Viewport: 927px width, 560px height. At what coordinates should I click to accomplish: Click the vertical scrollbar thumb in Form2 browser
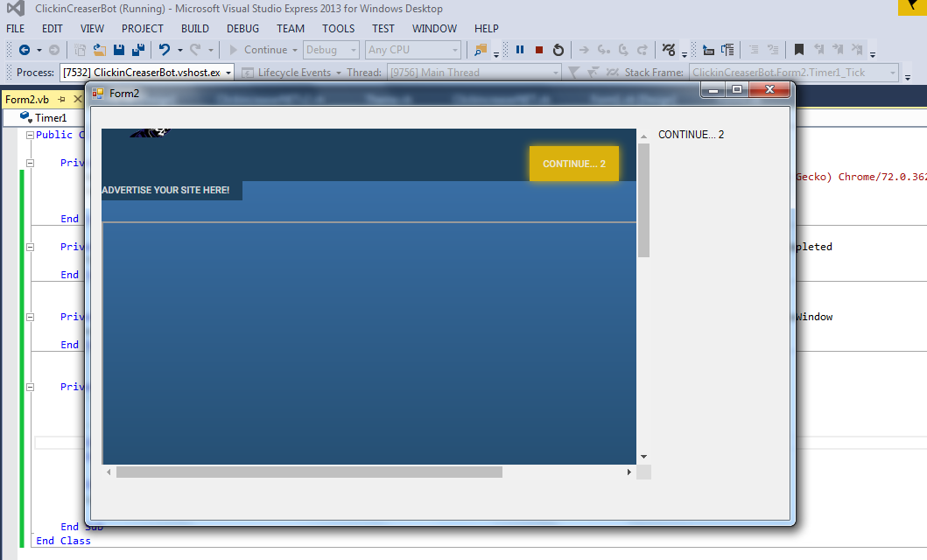pos(643,200)
